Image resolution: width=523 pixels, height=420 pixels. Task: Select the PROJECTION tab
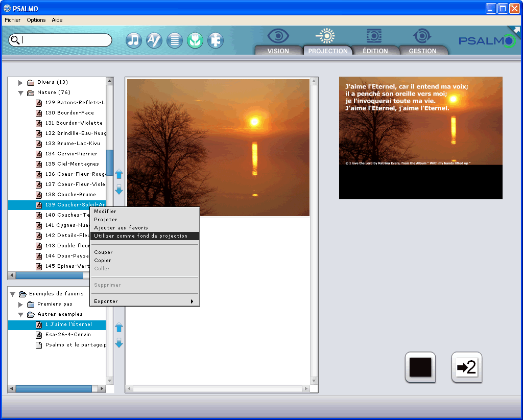tap(327, 51)
